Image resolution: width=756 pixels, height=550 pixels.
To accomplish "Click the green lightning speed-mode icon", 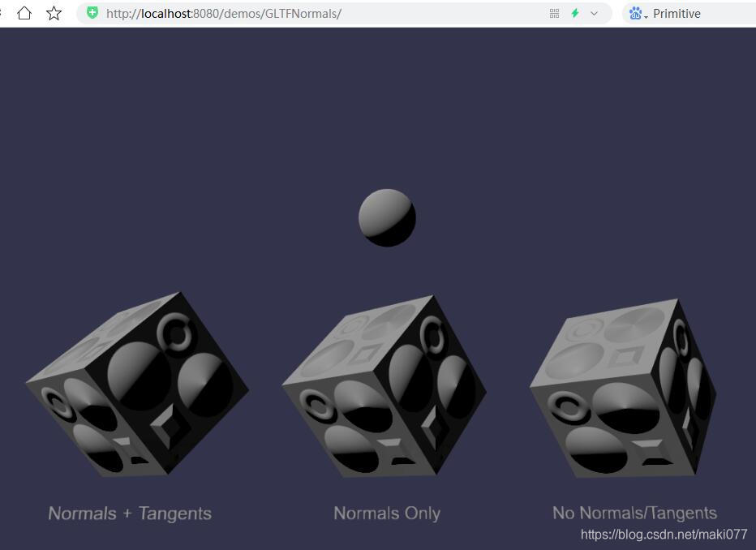I will pyautogui.click(x=575, y=14).
